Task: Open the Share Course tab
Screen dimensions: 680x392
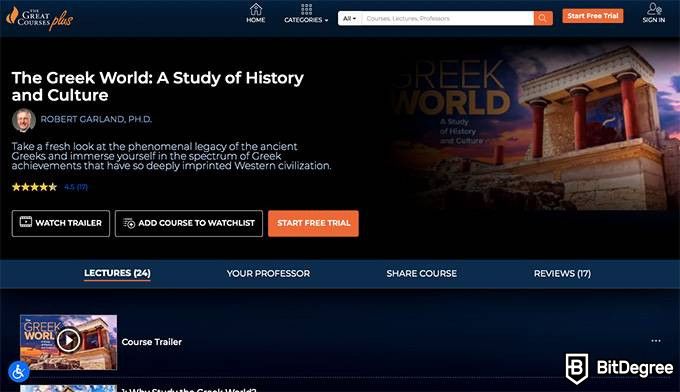Action: click(x=422, y=274)
